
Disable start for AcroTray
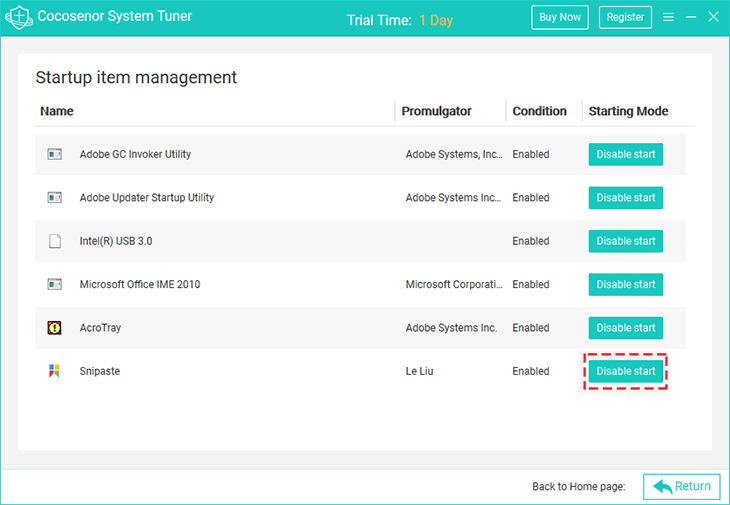click(626, 328)
